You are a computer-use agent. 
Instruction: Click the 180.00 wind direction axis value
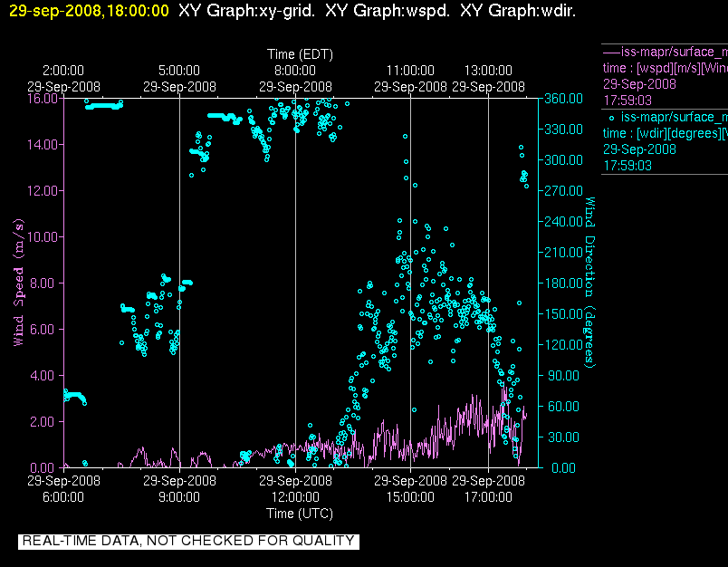[563, 283]
